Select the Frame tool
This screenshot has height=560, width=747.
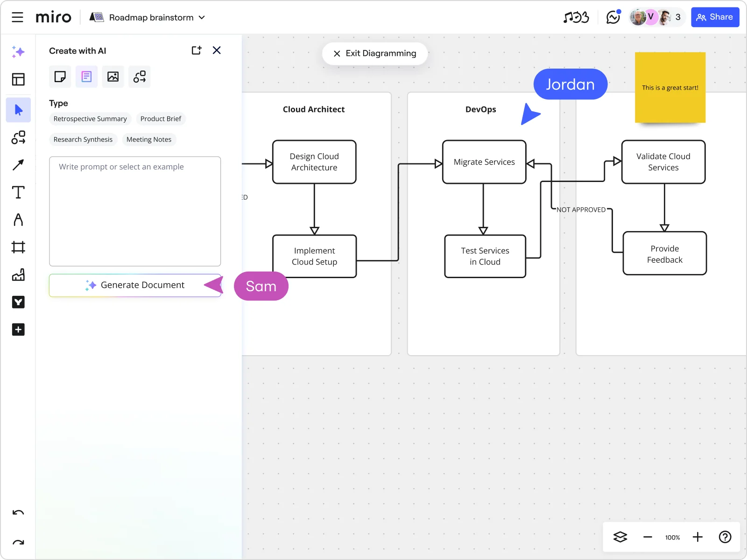(x=18, y=247)
